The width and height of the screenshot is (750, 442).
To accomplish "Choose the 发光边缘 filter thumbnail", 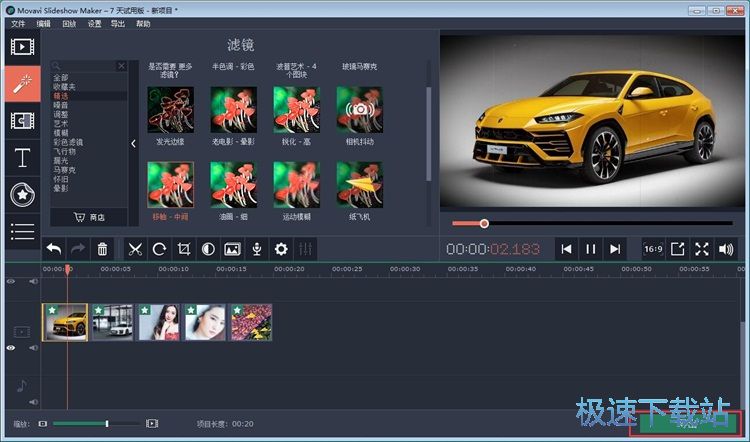I will pos(171,110).
